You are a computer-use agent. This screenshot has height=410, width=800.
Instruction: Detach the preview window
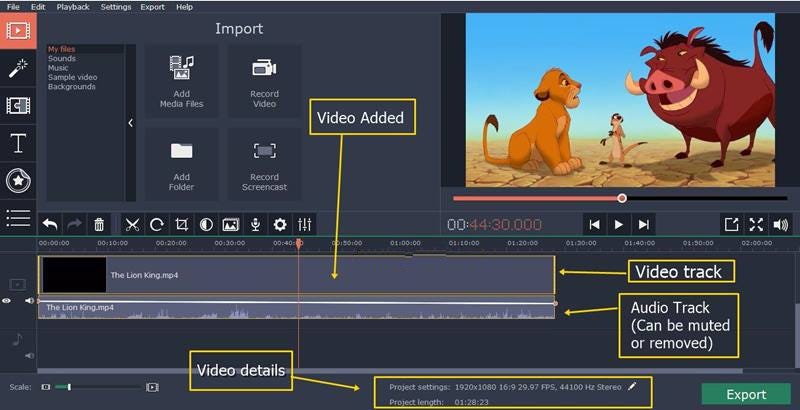pyautogui.click(x=732, y=224)
